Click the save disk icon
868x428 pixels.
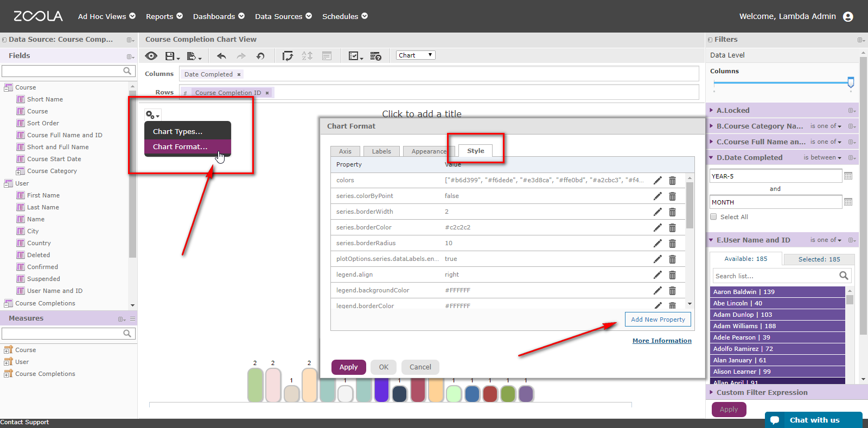(170, 56)
